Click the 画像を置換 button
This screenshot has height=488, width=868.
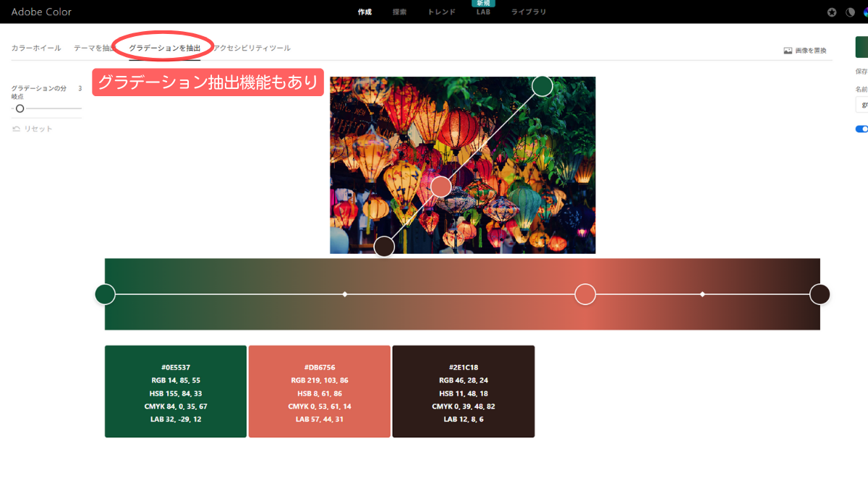click(x=805, y=51)
